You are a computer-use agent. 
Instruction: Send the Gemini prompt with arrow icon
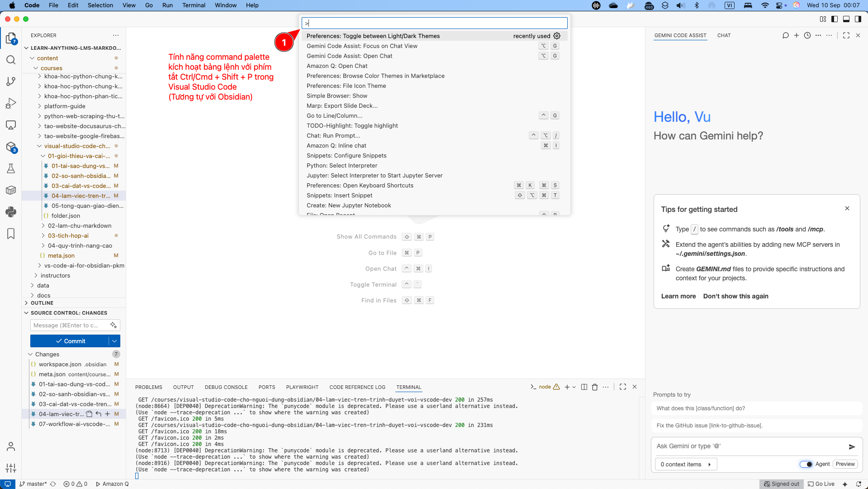(x=852, y=447)
